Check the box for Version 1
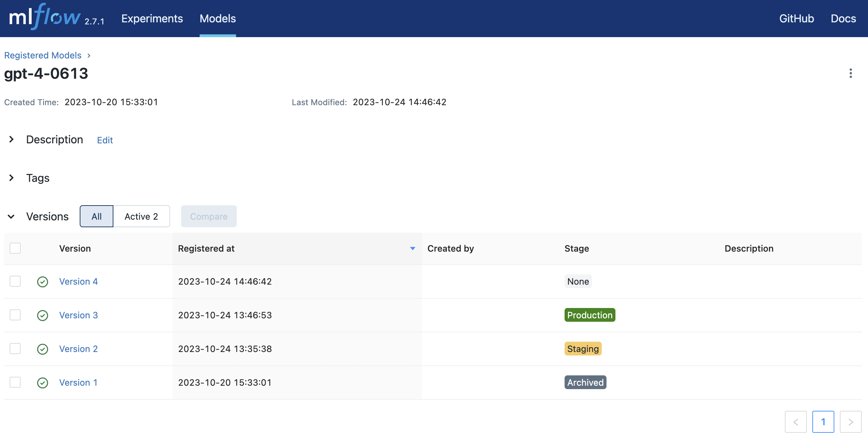Viewport: 868px width, 440px height. pyautogui.click(x=15, y=382)
